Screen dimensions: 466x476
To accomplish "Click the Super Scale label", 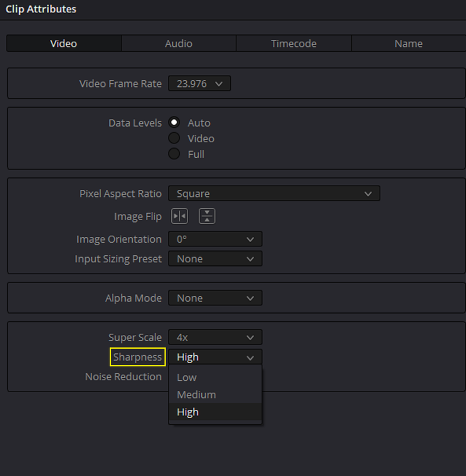I will pos(135,337).
